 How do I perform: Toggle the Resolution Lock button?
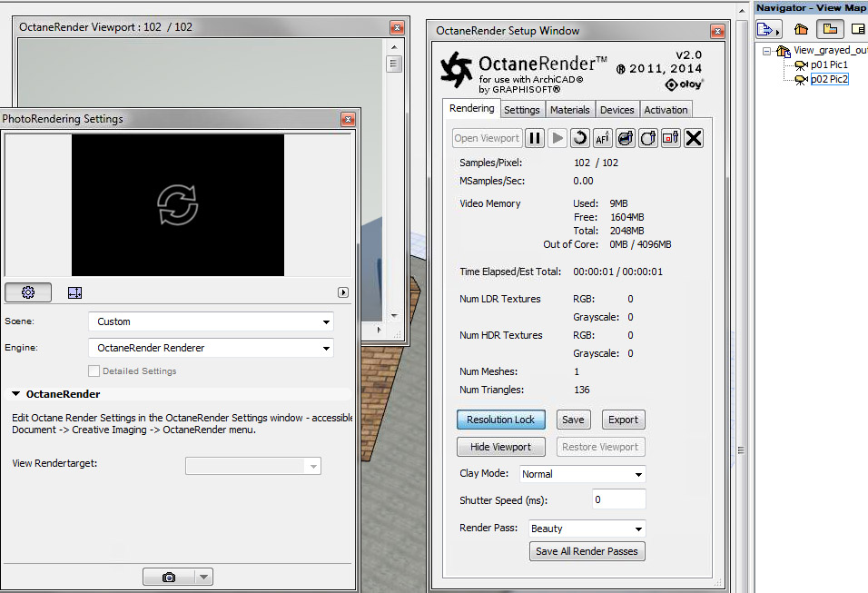[x=500, y=420]
